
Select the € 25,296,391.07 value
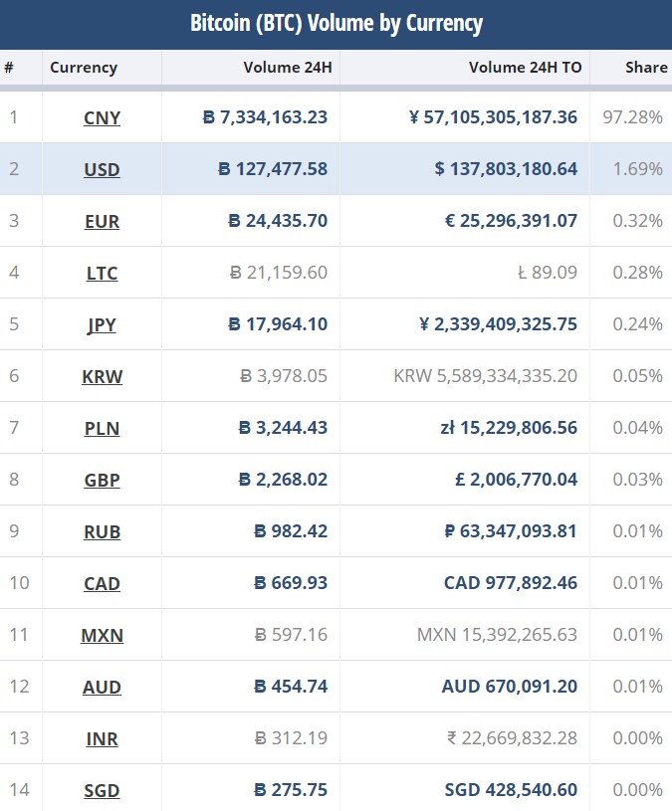pos(511,221)
